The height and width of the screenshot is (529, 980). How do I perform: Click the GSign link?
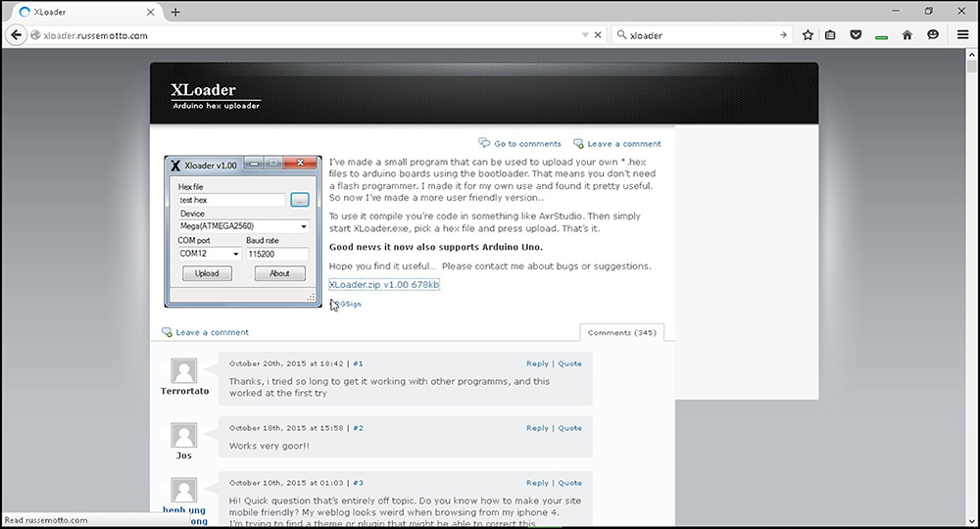347,304
